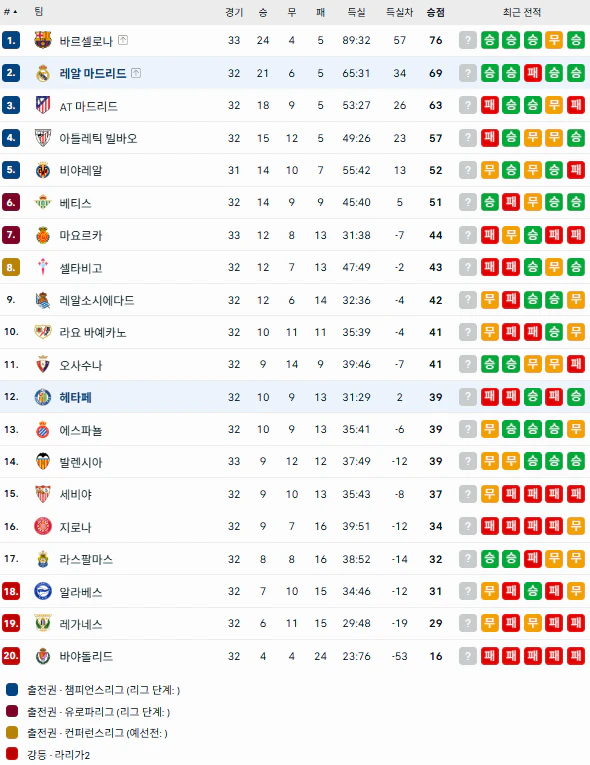Image resolution: width=590 pixels, height=765 pixels.
Task: Click the Getafe blue crest icon
Action: pos(43,397)
